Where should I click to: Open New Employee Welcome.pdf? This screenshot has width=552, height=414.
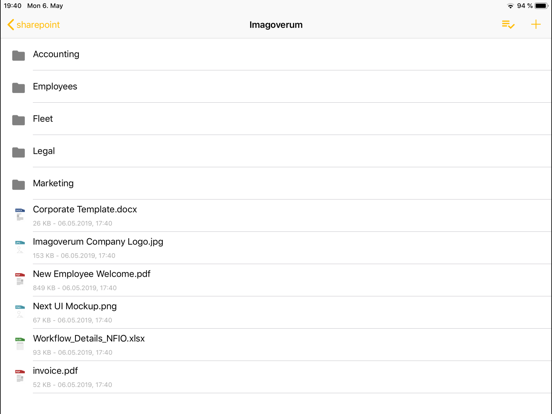(92, 274)
